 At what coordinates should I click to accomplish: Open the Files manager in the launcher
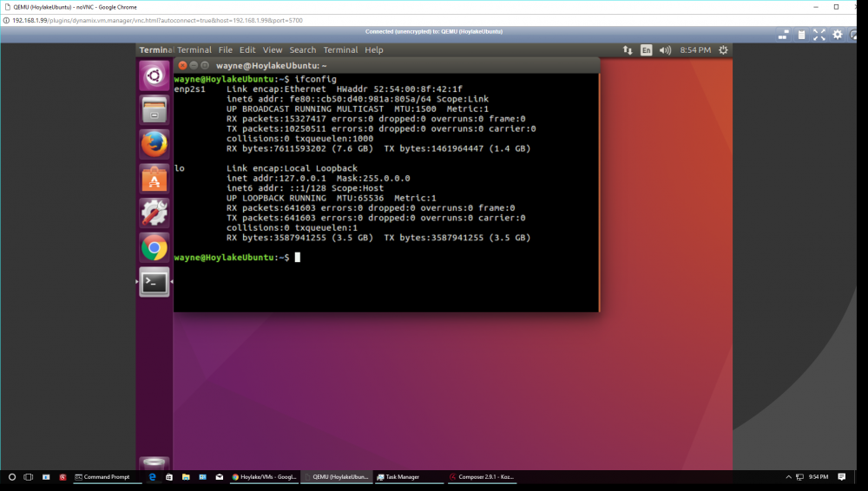click(x=154, y=109)
